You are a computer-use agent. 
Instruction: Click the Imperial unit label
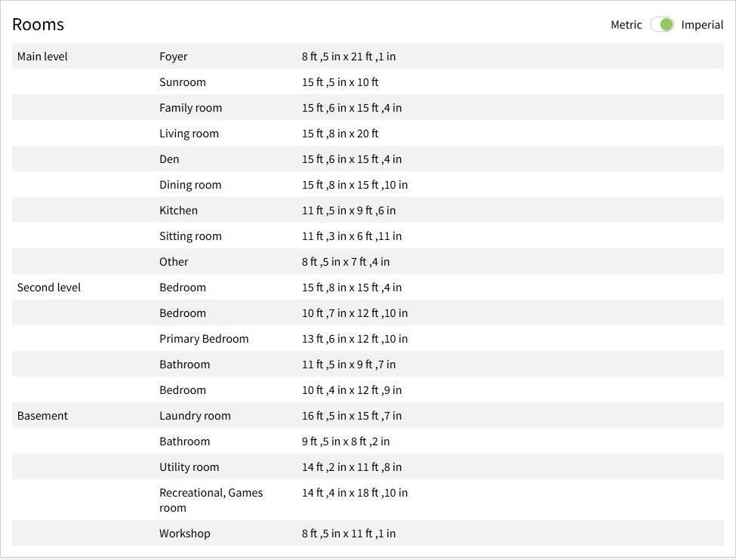pos(702,25)
